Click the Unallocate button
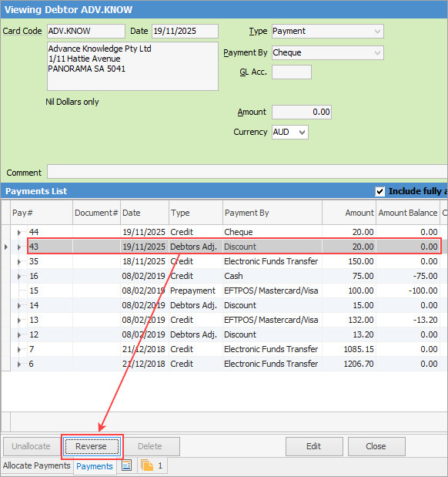This screenshot has width=448, height=477. pyautogui.click(x=31, y=446)
